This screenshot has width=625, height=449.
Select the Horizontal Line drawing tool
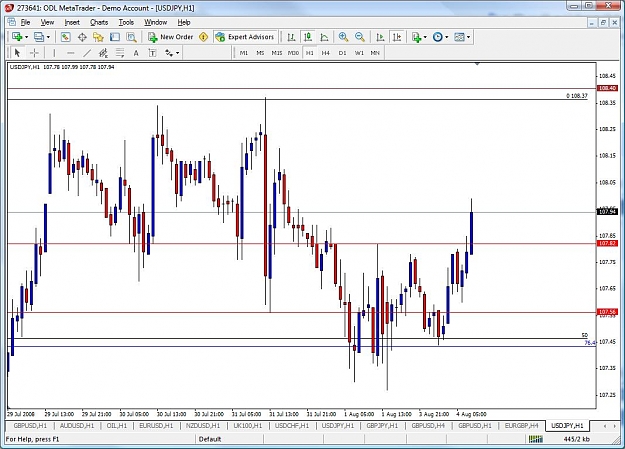point(71,53)
